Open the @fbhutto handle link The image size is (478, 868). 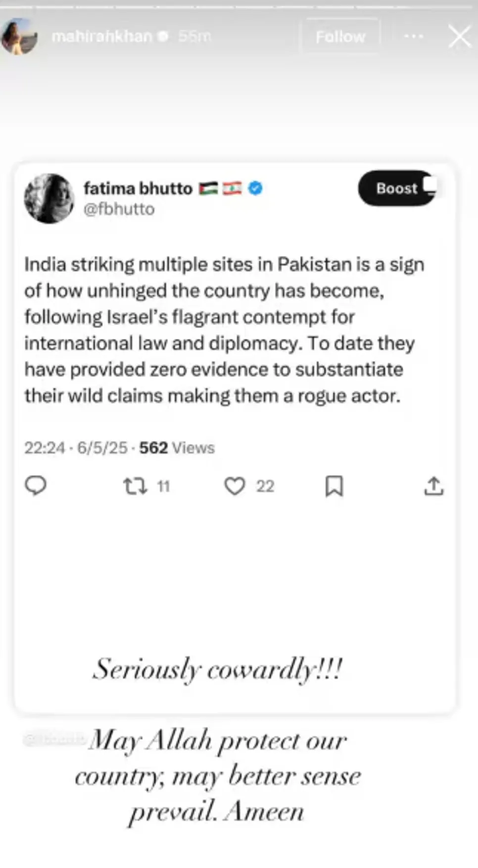tap(120, 209)
